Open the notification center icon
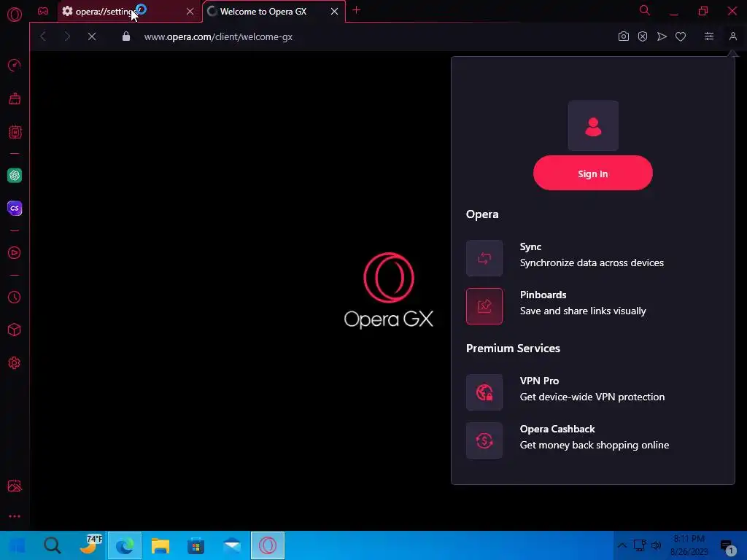 (727, 547)
